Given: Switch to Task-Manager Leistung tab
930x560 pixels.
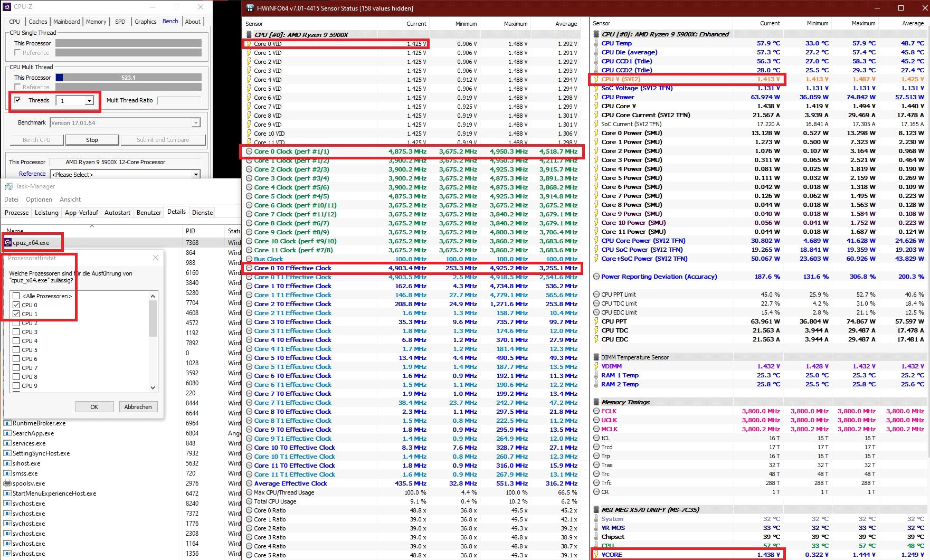Looking at the screenshot, I should (46, 213).
